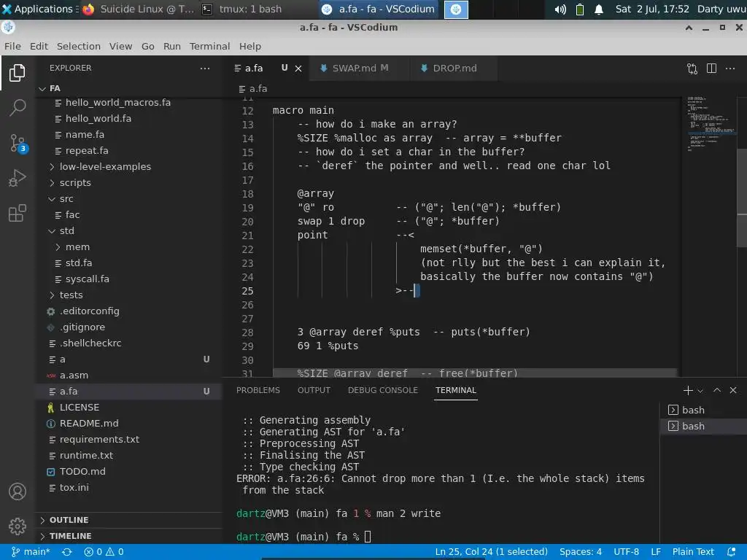
Task: Open the notifications bell icon
Action: pos(599,9)
